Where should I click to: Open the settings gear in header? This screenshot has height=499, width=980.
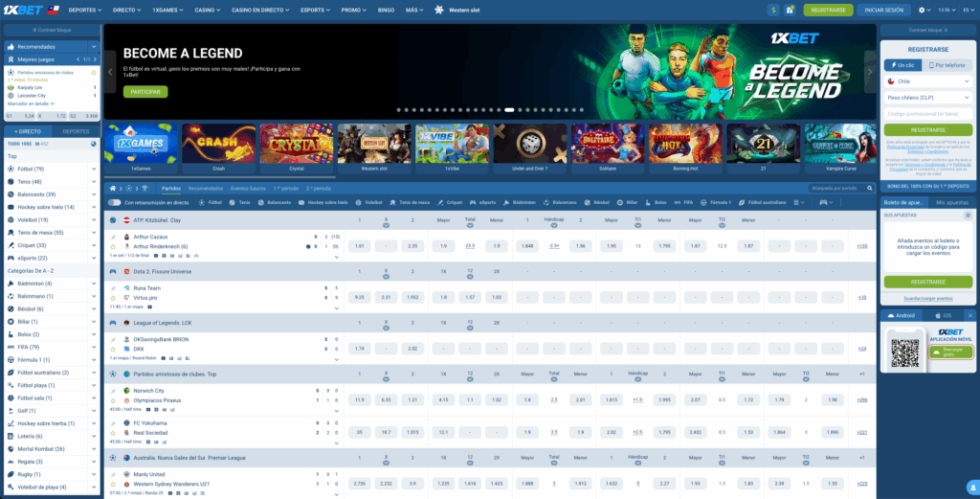click(x=922, y=10)
